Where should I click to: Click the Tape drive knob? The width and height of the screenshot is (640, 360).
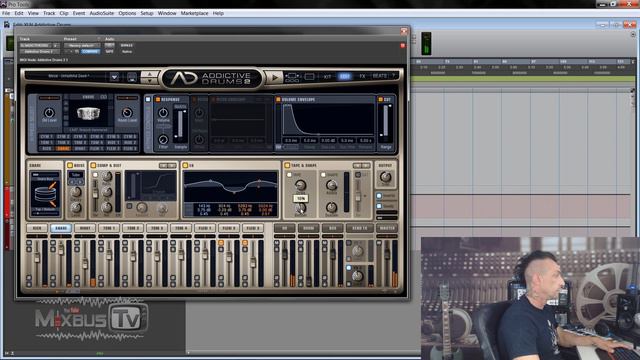pyautogui.click(x=300, y=185)
